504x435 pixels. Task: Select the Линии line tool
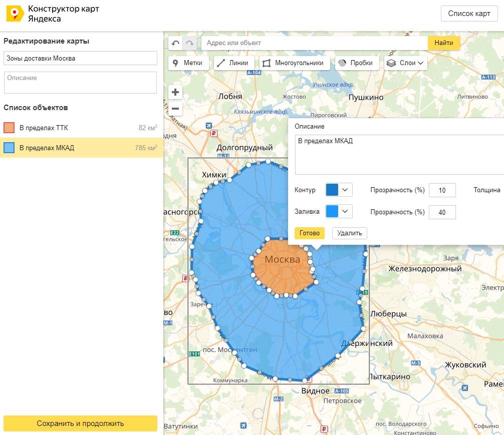[x=234, y=63]
